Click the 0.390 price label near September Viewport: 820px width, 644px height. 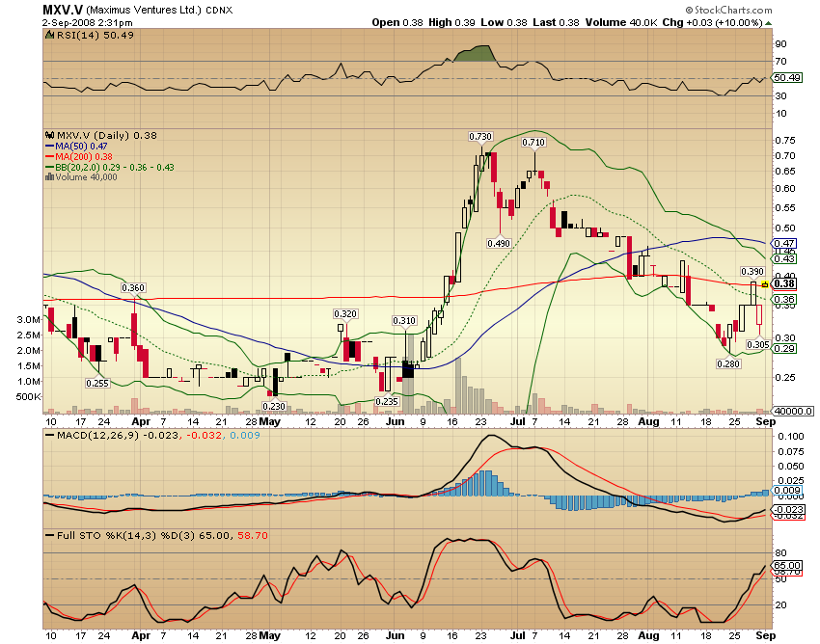752,271
